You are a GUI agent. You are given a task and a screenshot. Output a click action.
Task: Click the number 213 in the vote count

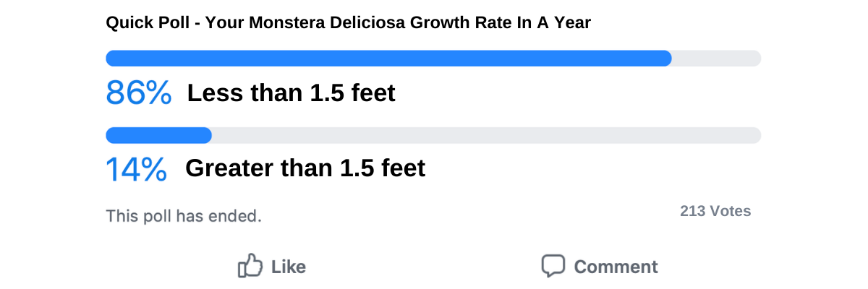[692, 212]
